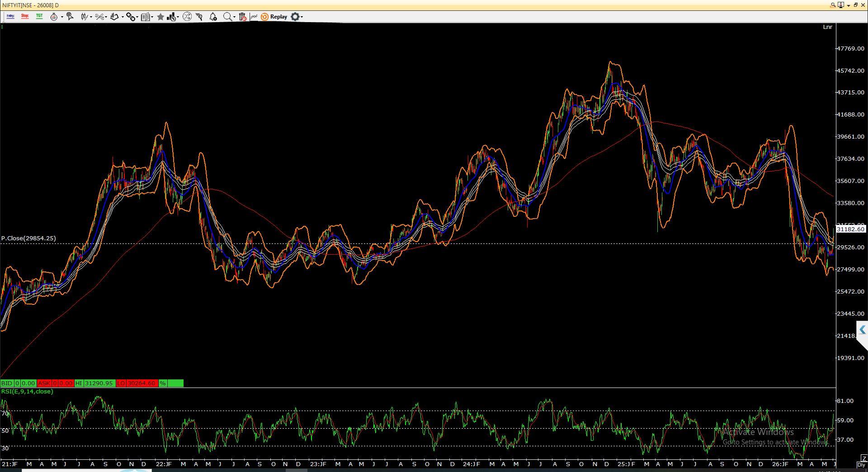Select the TGT target marker tool

(x=39, y=17)
